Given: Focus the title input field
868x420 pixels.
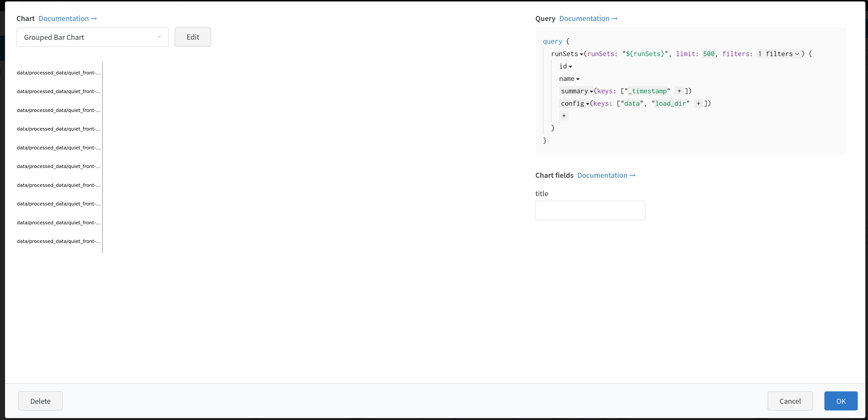Looking at the screenshot, I should coord(590,210).
